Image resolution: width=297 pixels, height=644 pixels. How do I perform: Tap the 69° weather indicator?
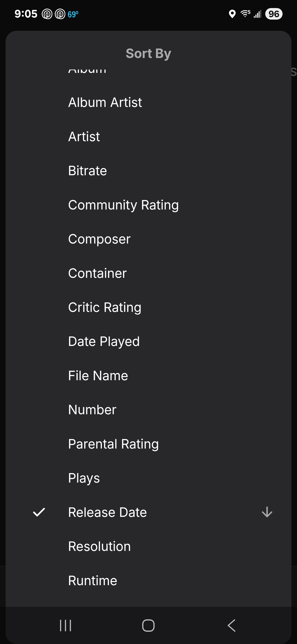73,14
